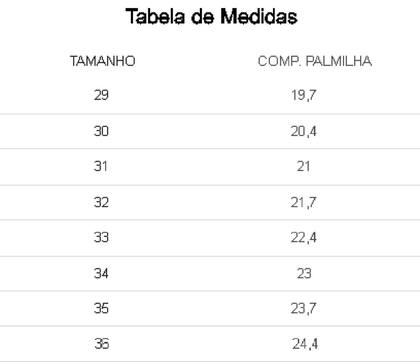Click the 21,7 insole length value
Viewport: 420px width, 362px height.
point(303,202)
